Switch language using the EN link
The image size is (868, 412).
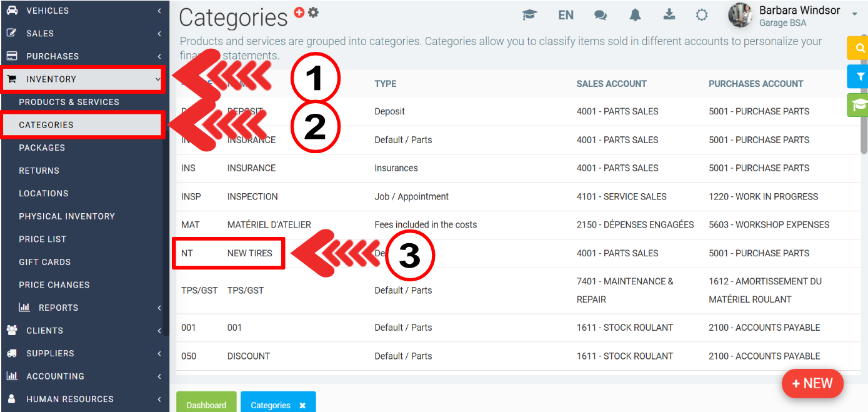point(566,15)
